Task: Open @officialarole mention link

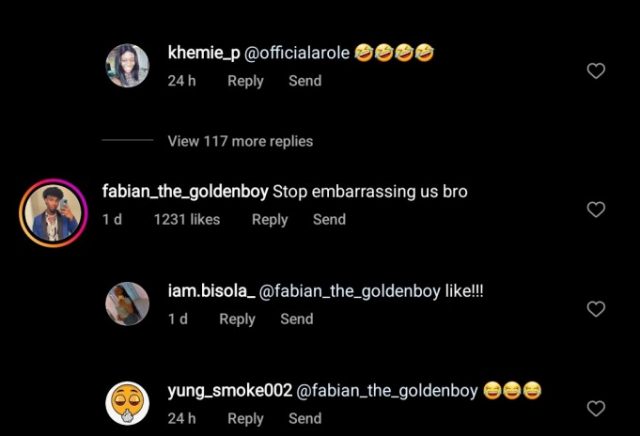Action: point(297,53)
